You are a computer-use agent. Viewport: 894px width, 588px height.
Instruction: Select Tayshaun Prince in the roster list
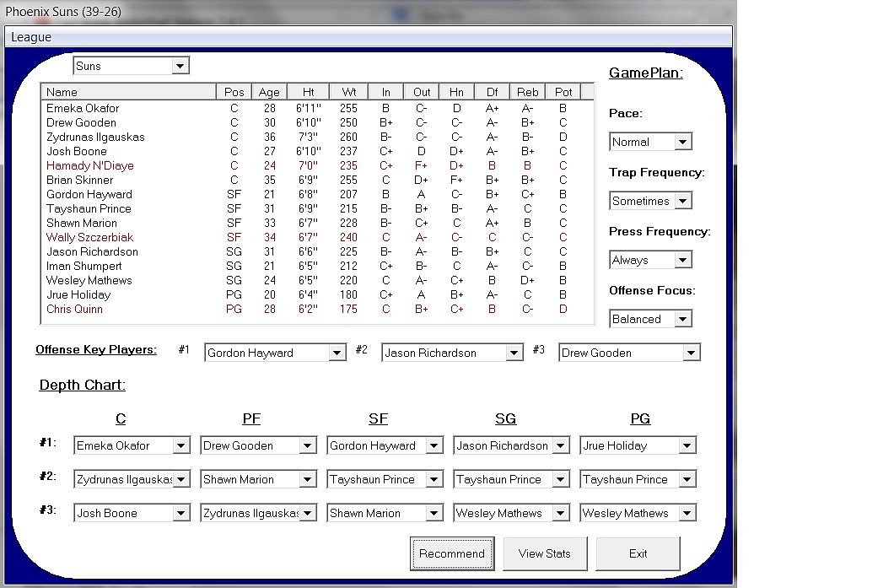(317, 208)
